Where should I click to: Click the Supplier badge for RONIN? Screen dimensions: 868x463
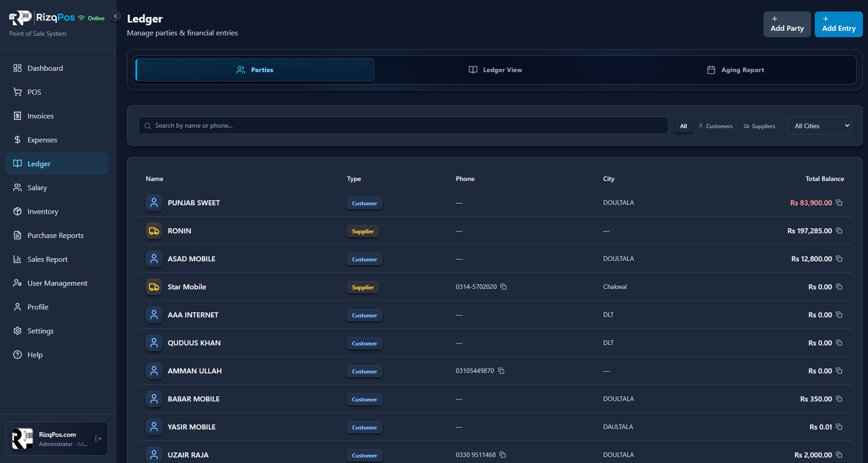pos(363,231)
